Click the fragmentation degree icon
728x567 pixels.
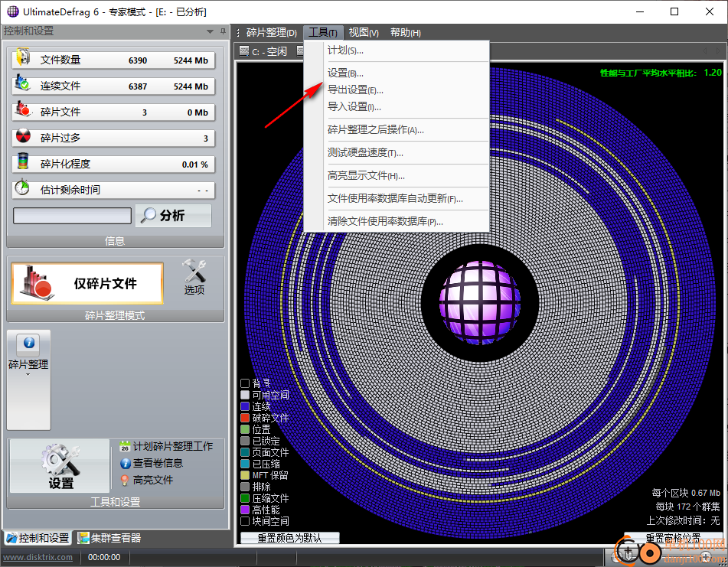tap(23, 161)
